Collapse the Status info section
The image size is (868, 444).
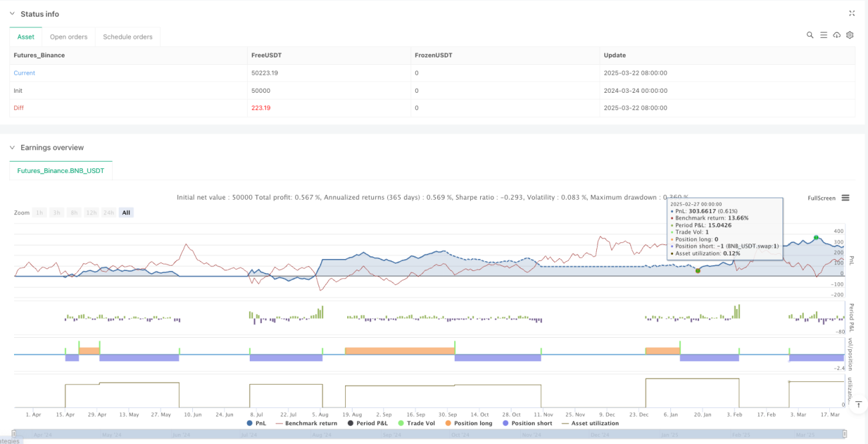[x=12, y=14]
